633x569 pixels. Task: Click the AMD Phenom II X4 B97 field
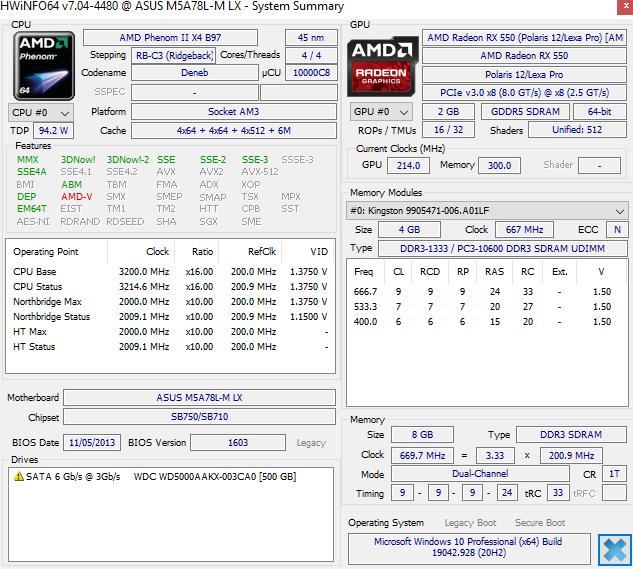170,38
